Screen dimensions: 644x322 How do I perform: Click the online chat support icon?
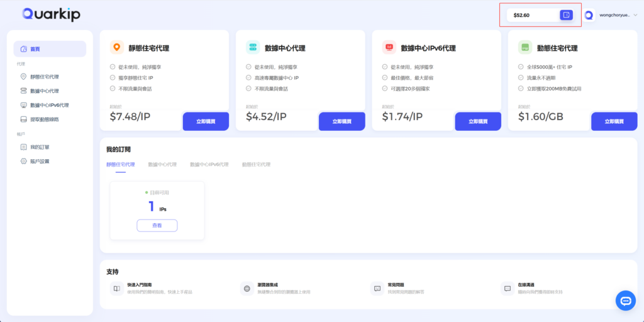pyautogui.click(x=508, y=288)
